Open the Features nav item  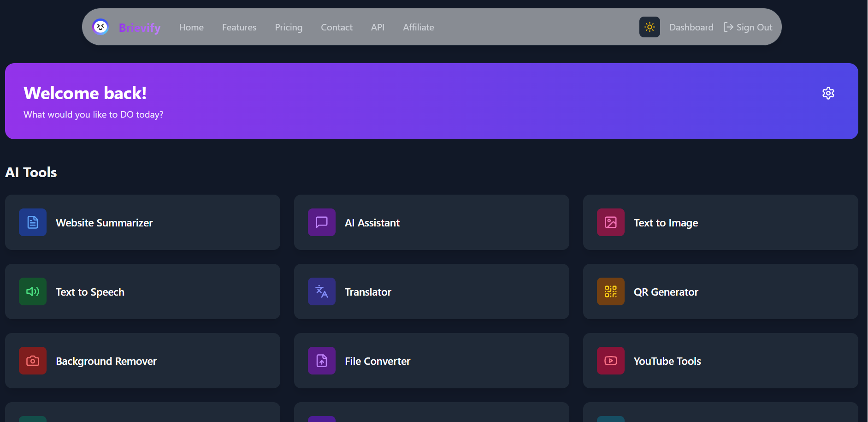click(239, 27)
